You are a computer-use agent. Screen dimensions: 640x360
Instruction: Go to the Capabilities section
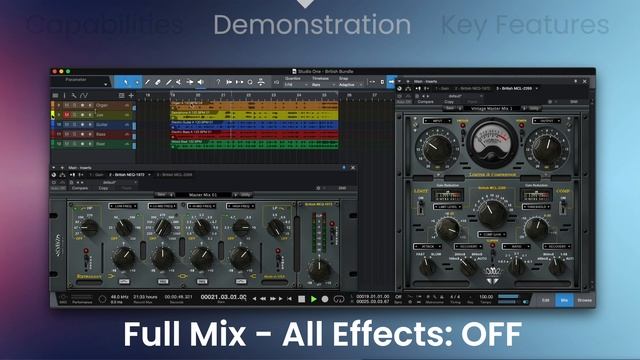105,25
